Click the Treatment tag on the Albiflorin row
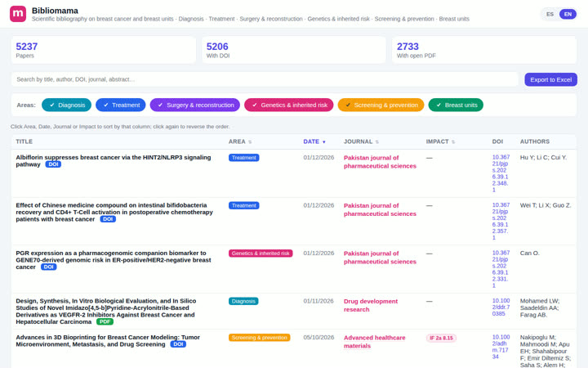Viewport: 588px width, 368px height. [x=243, y=158]
